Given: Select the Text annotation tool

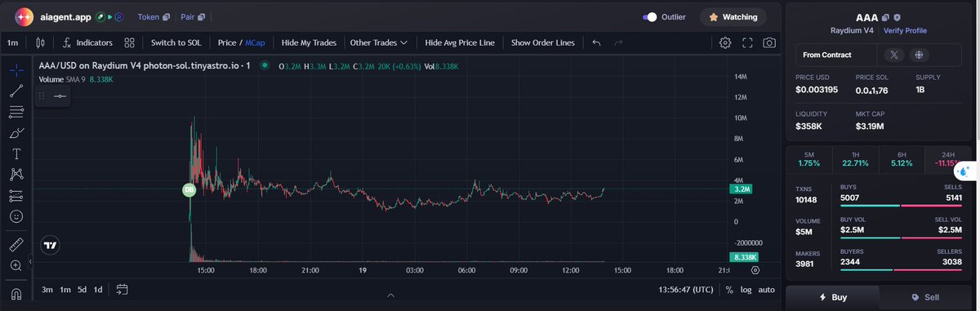Looking at the screenshot, I should point(16,153).
